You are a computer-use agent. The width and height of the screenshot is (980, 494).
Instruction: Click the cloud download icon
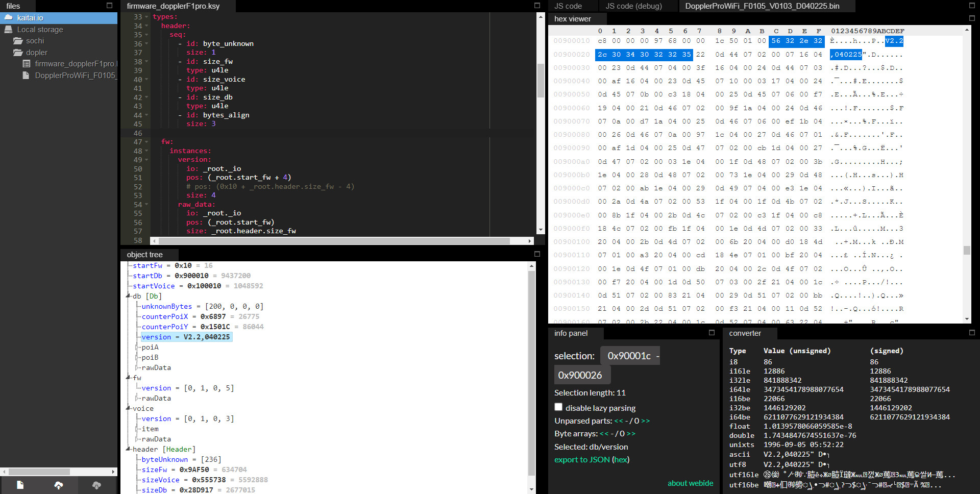(x=96, y=485)
